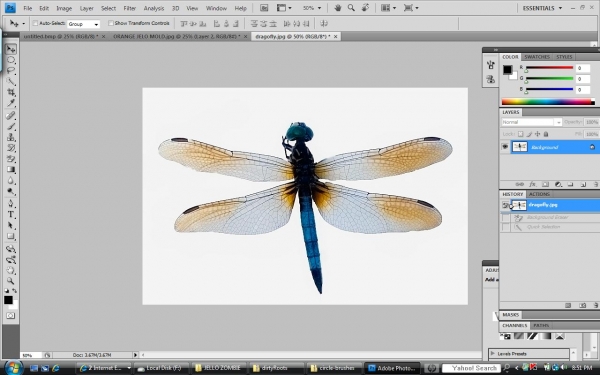This screenshot has height=375, width=600.
Task: Click the layer style fx icon
Action: pyautogui.click(x=532, y=184)
